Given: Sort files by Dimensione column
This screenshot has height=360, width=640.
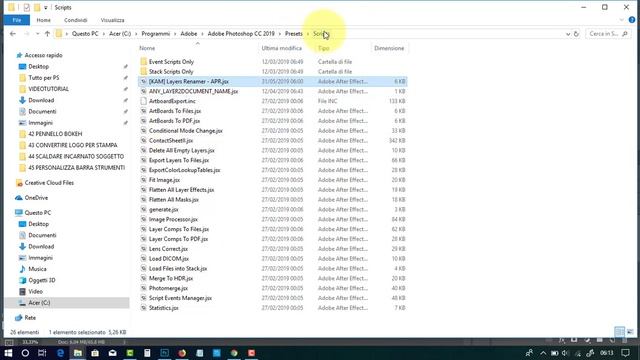Looking at the screenshot, I should coord(389,48).
